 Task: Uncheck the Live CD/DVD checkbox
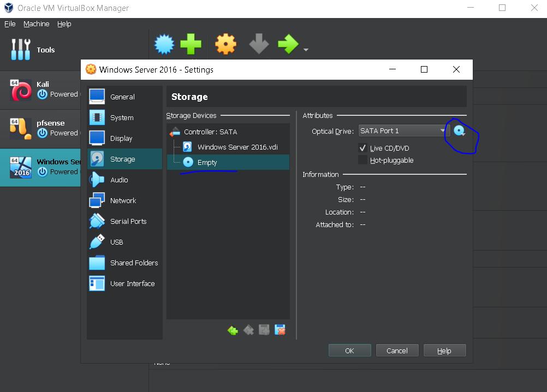click(362, 148)
